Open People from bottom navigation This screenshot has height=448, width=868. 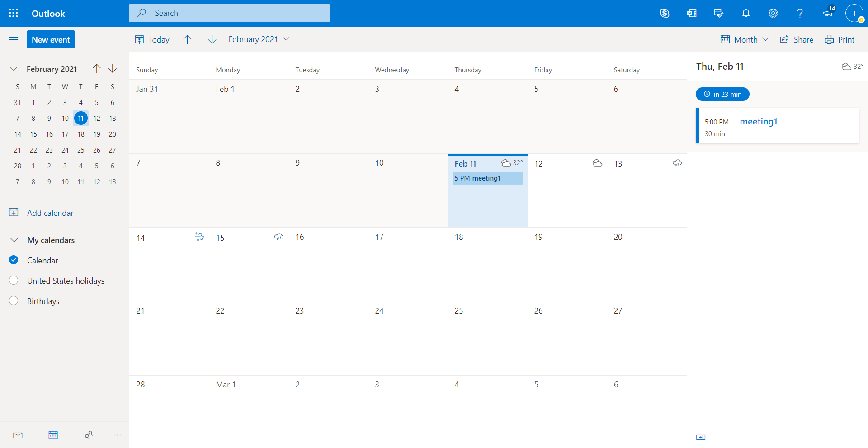88,435
